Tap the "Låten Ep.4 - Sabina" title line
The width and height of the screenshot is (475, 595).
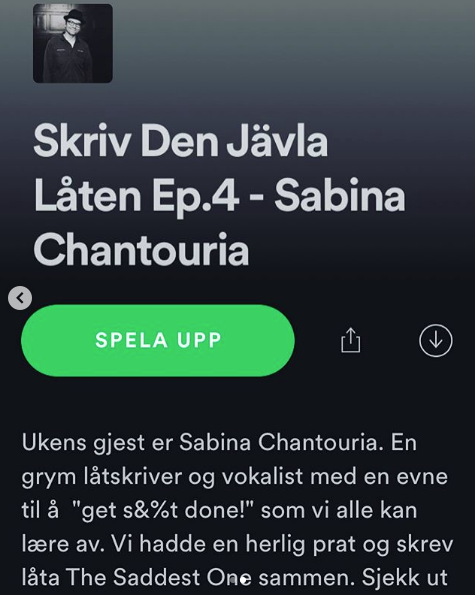click(220, 197)
